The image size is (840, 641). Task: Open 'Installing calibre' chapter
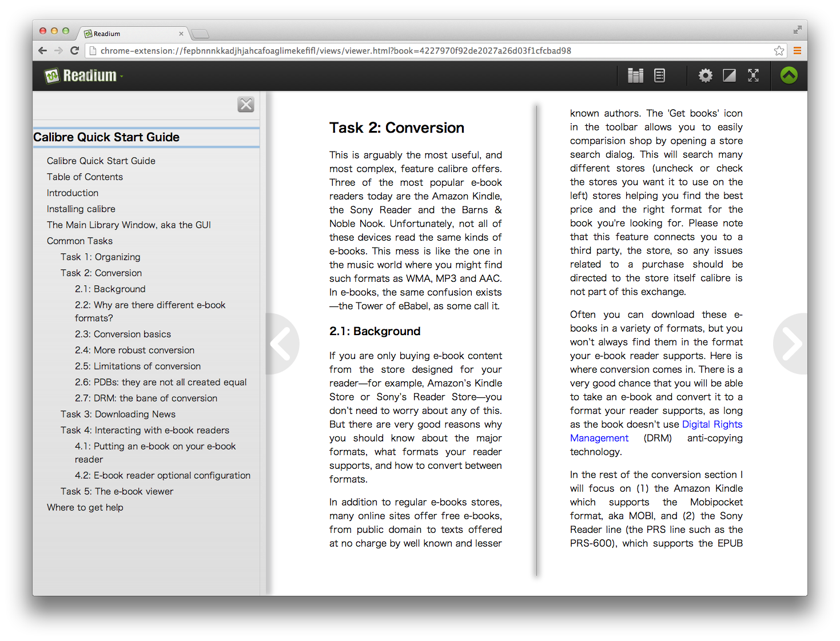click(81, 209)
